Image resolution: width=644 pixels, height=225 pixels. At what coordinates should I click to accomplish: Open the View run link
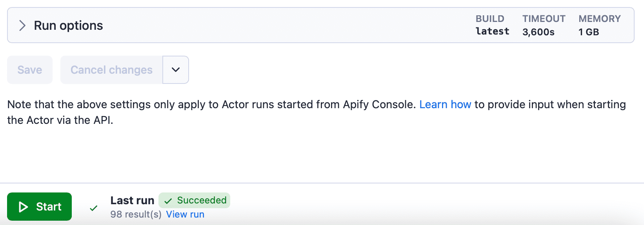pos(185,214)
